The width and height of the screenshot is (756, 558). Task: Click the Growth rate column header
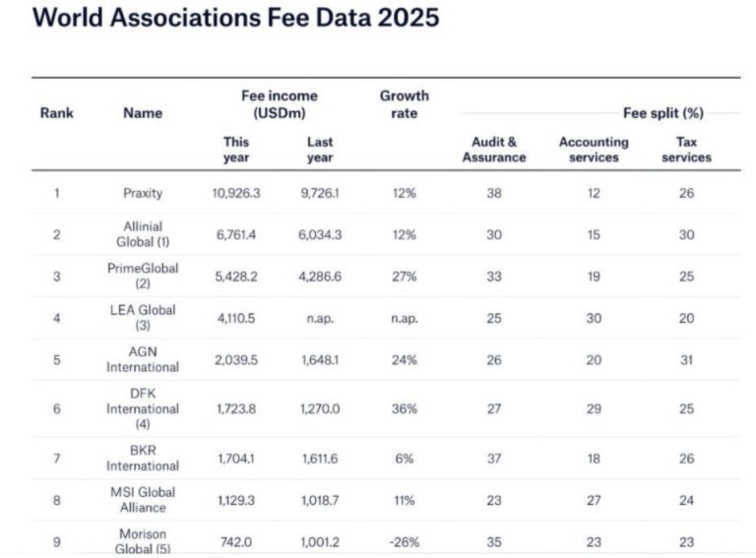point(404,104)
